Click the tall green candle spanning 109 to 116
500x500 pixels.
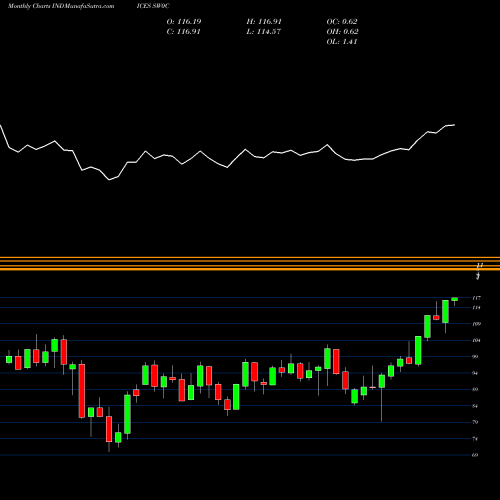pos(445,311)
